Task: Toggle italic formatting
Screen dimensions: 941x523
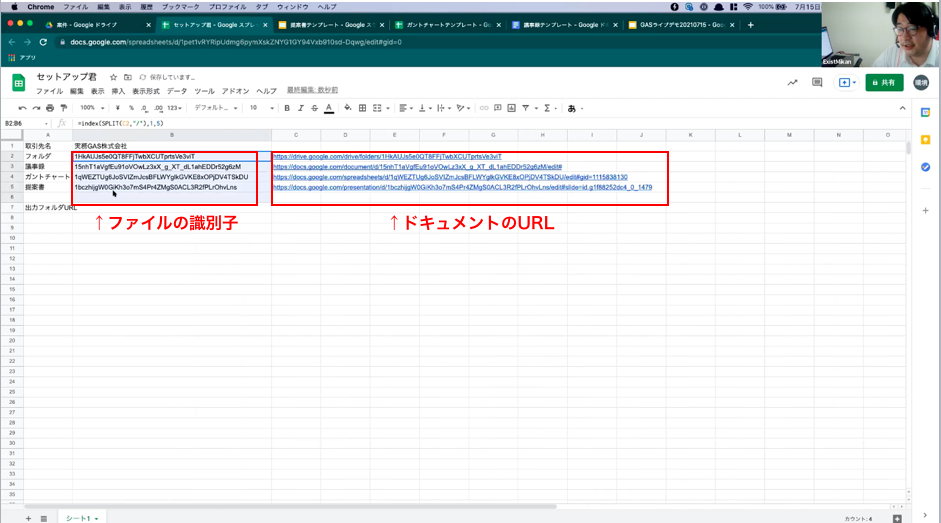Action: pyautogui.click(x=301, y=108)
